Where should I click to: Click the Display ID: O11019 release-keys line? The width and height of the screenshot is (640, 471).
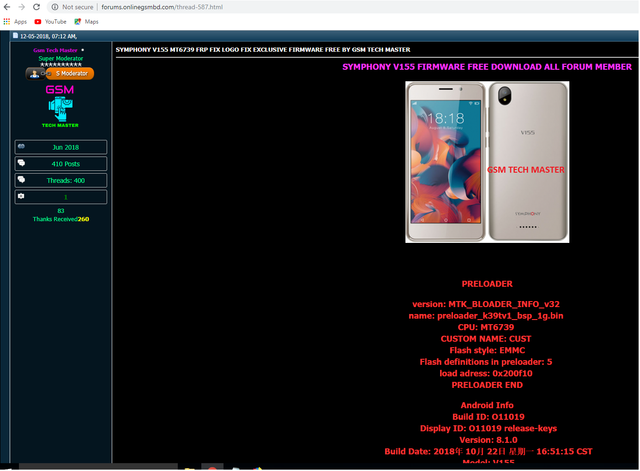488,429
